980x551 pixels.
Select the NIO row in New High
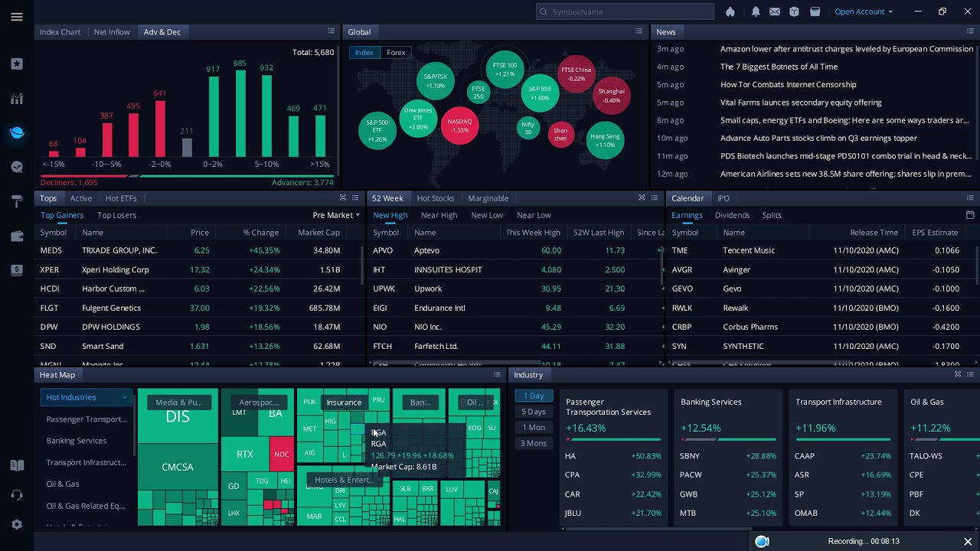[x=514, y=327]
